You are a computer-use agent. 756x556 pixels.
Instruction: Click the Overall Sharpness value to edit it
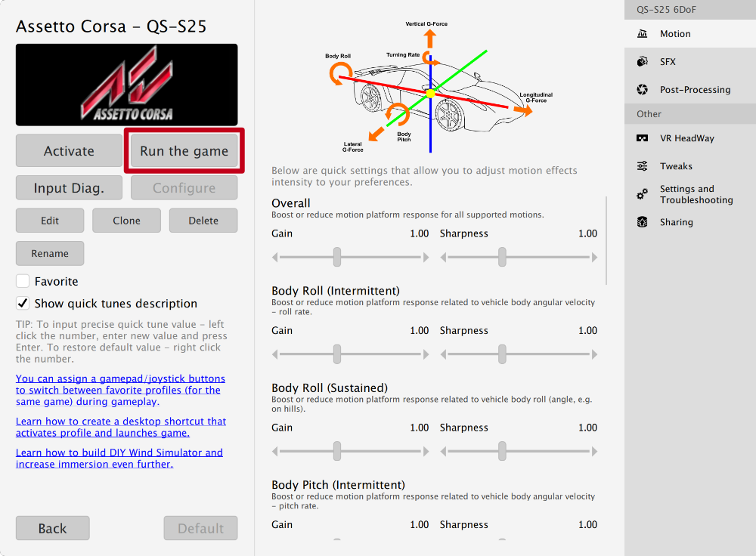pos(587,233)
